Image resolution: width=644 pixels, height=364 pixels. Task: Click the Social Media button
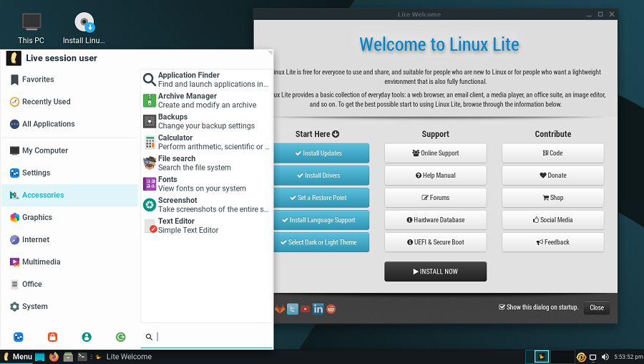point(553,220)
